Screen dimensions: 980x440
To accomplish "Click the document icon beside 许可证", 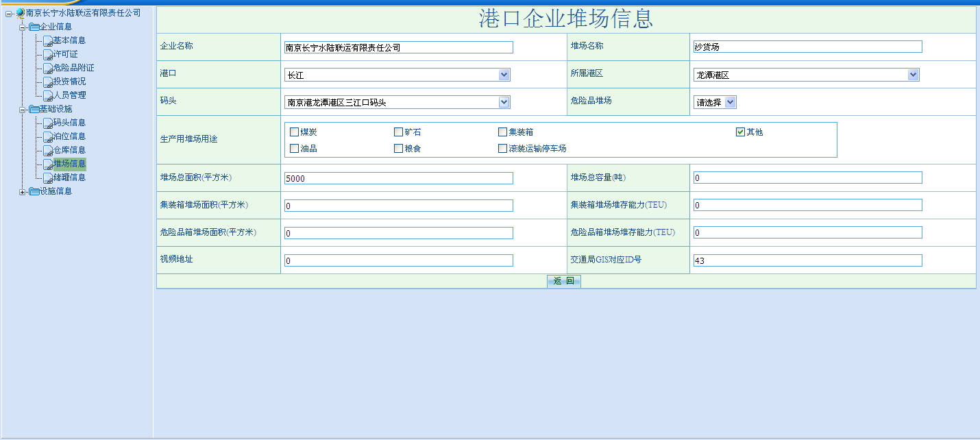I will 48,55.
